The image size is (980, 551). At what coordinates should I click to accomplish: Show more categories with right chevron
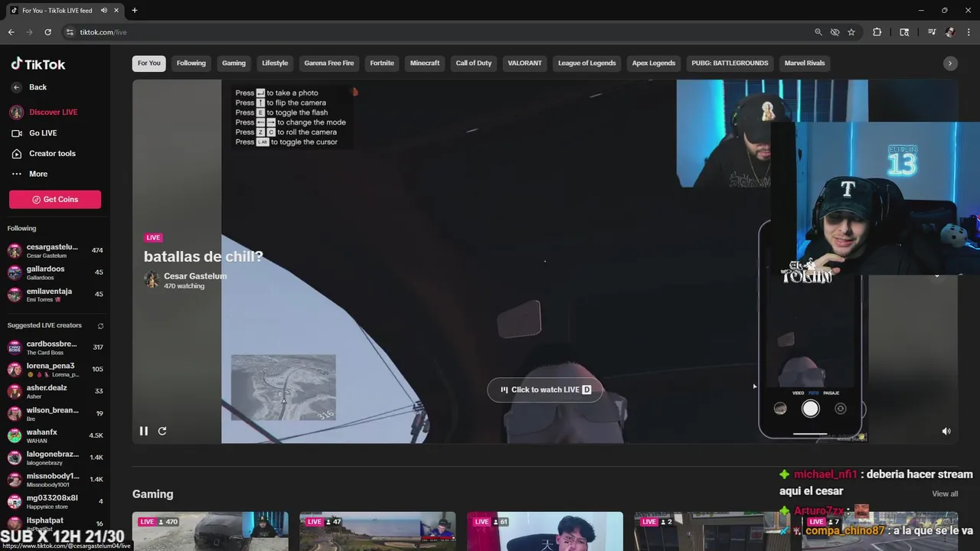click(x=950, y=64)
